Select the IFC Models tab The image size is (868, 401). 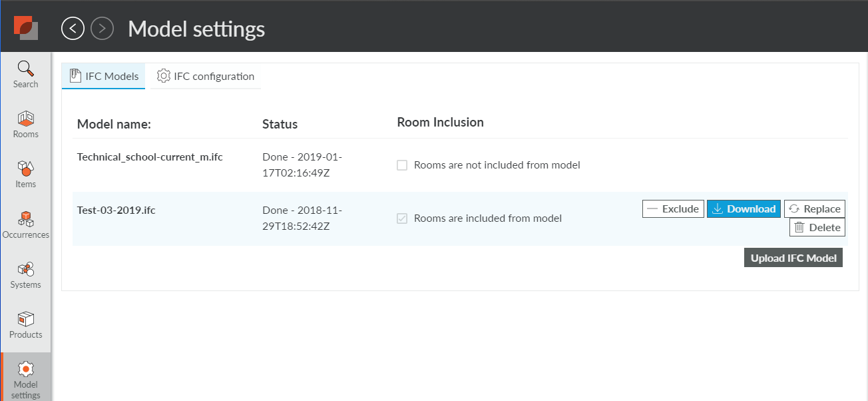click(103, 76)
